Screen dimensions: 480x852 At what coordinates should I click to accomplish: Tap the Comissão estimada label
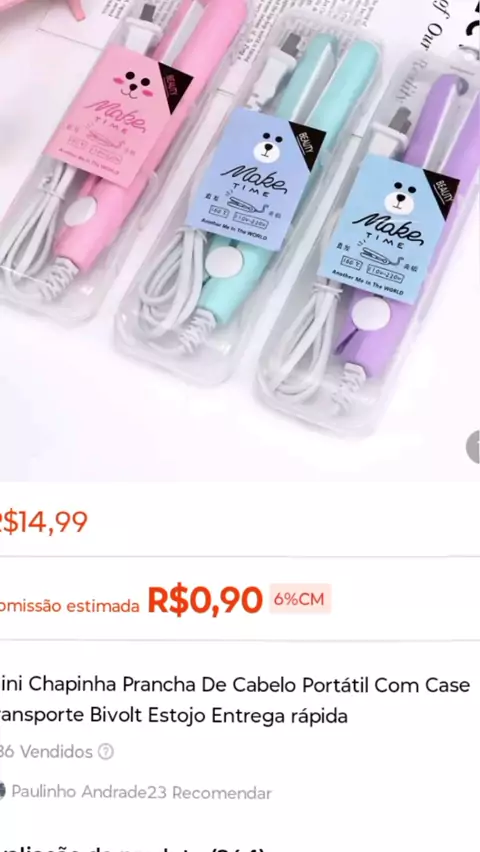[70, 606]
